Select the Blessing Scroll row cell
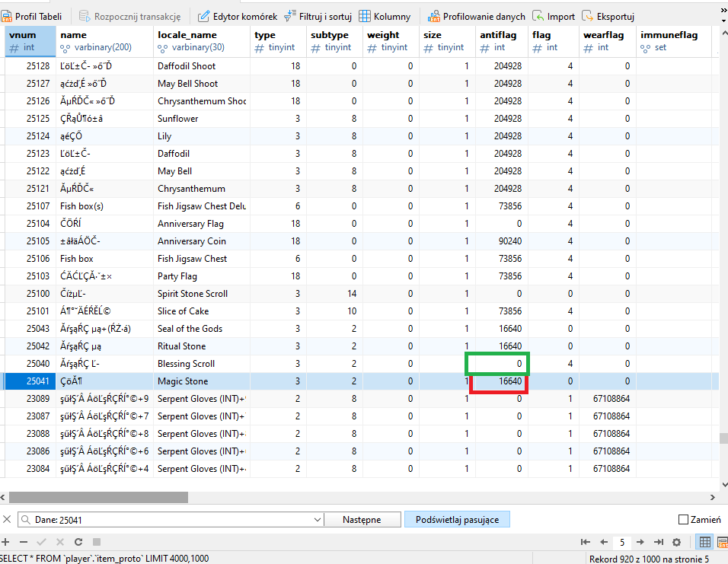This screenshot has width=728, height=564. 186,364
